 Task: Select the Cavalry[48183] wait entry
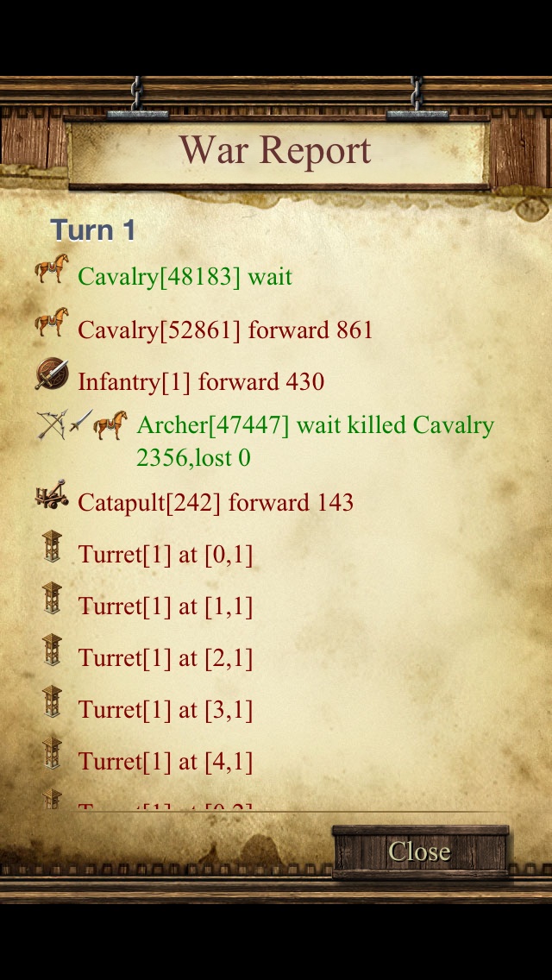[x=185, y=276]
